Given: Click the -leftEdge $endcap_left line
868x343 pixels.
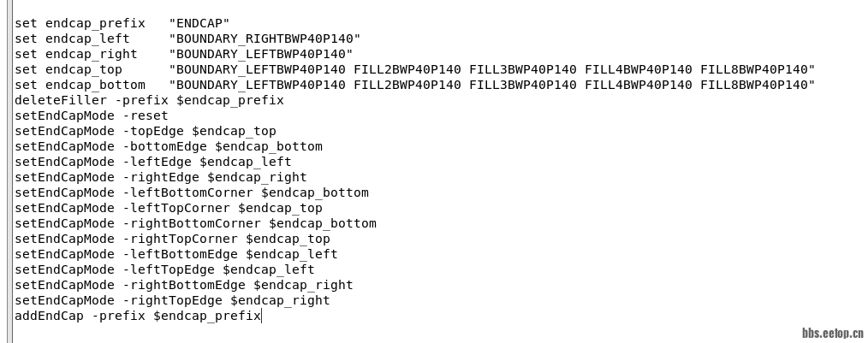Looking at the screenshot, I should (152, 163).
